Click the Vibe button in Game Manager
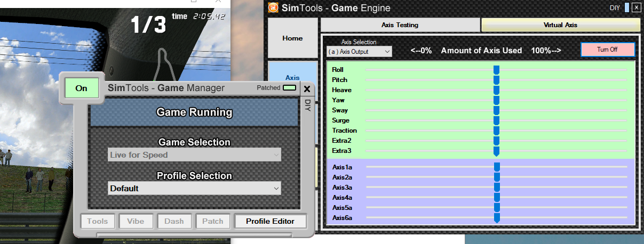Image resolution: width=644 pixels, height=244 pixels. 136,221
